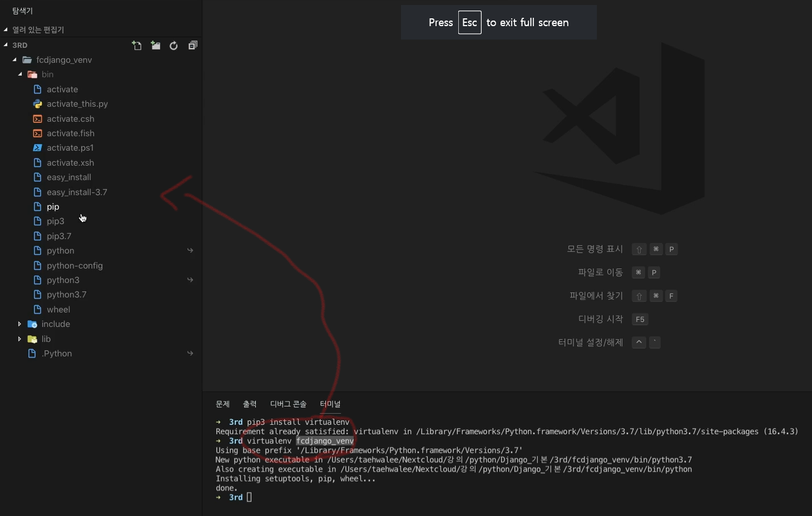Refresh the explorer with the refresh icon

[174, 46]
